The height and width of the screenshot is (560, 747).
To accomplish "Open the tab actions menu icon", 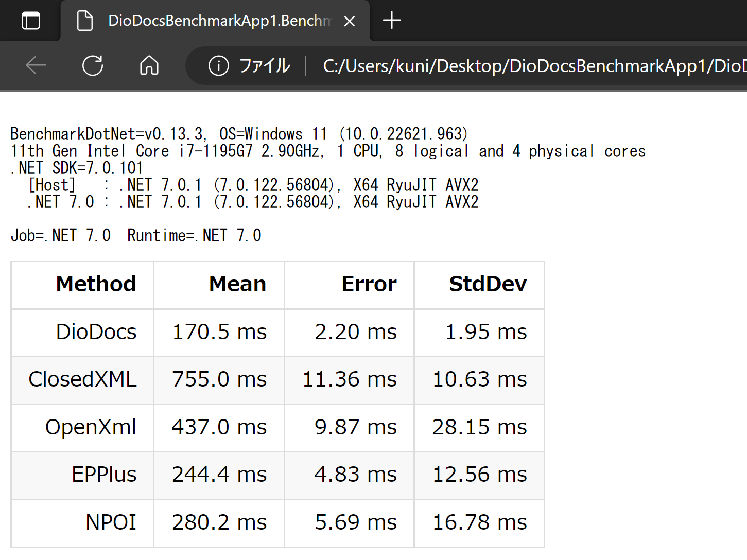I will [x=31, y=21].
